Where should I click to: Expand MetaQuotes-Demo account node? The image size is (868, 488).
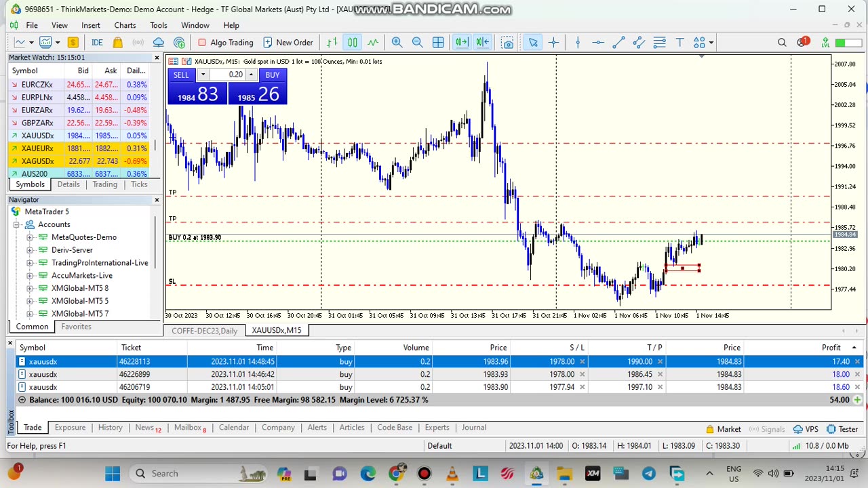click(x=29, y=237)
